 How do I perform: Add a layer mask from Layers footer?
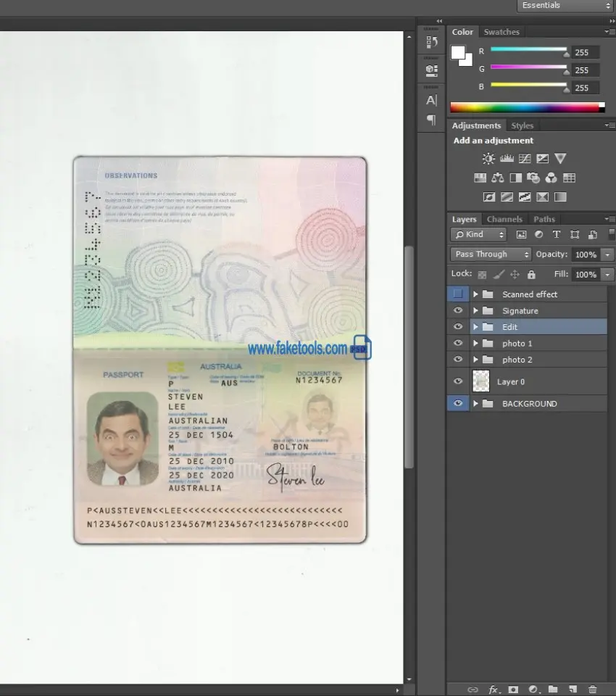[513, 689]
